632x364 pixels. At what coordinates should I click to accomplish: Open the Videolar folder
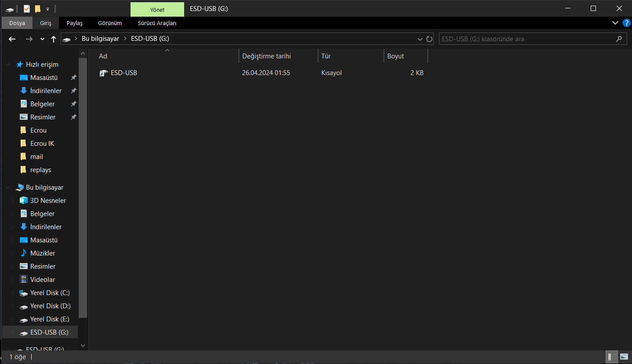pos(43,280)
